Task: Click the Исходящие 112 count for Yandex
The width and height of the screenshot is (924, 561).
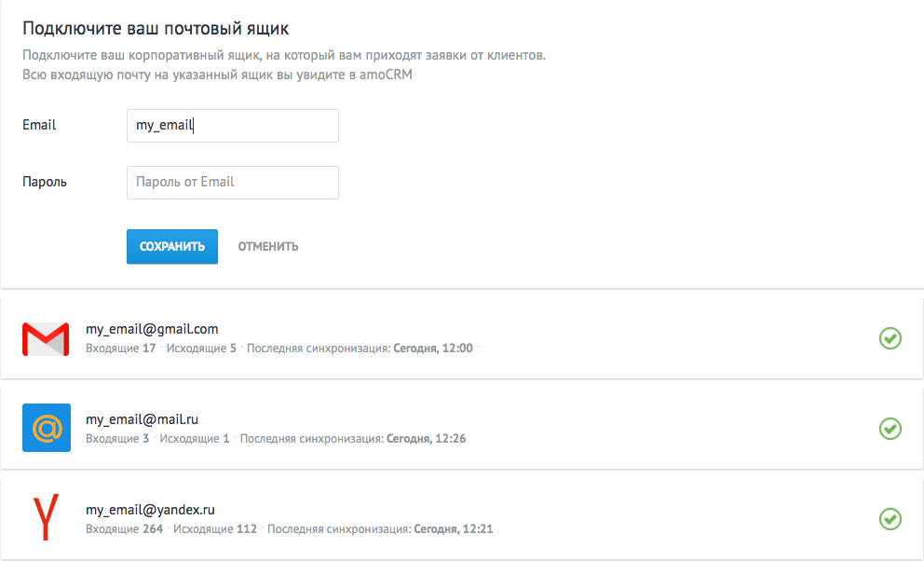Action: point(215,529)
